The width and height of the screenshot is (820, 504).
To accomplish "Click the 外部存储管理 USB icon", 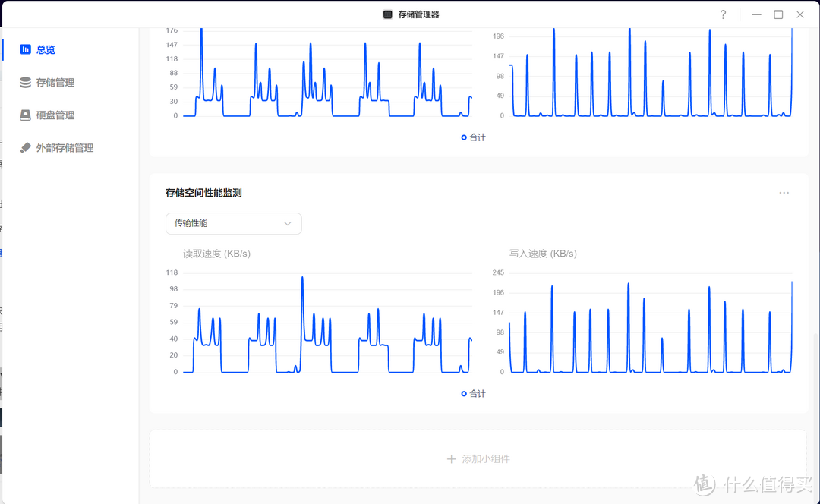I will 25,148.
